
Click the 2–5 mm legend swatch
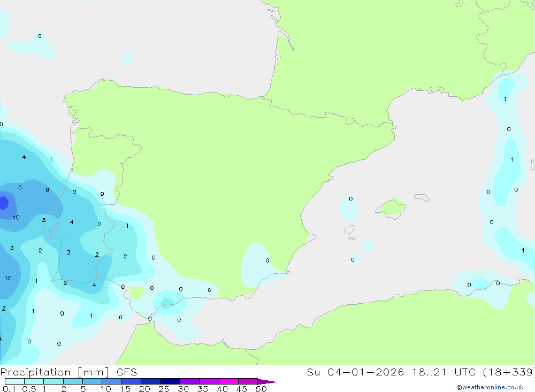click(x=73, y=381)
